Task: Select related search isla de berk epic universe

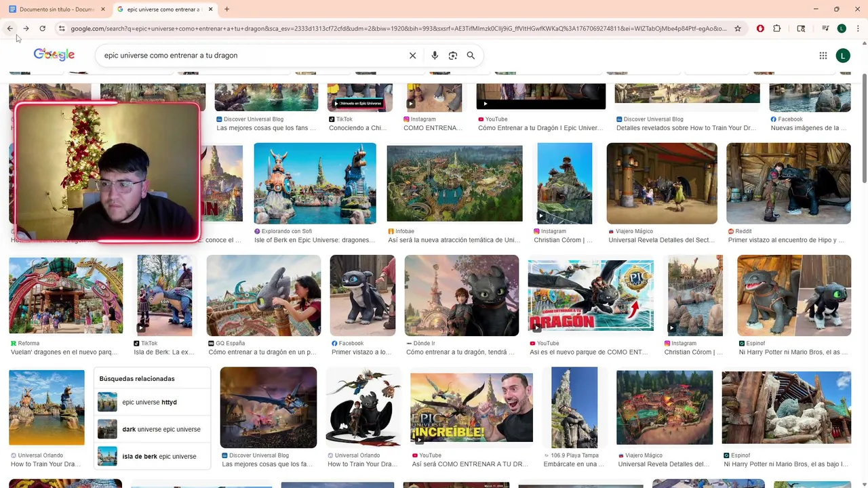Action: pyautogui.click(x=152, y=456)
